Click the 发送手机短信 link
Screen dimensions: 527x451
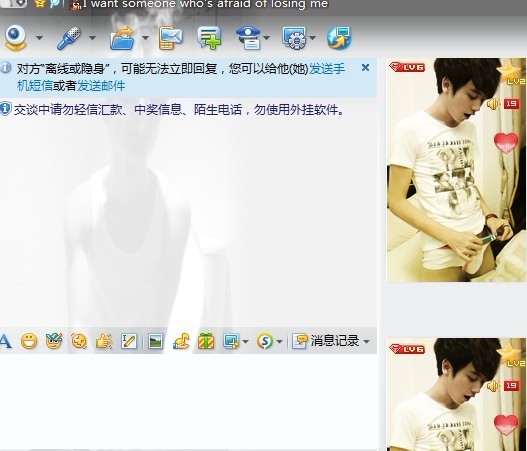click(x=327, y=69)
